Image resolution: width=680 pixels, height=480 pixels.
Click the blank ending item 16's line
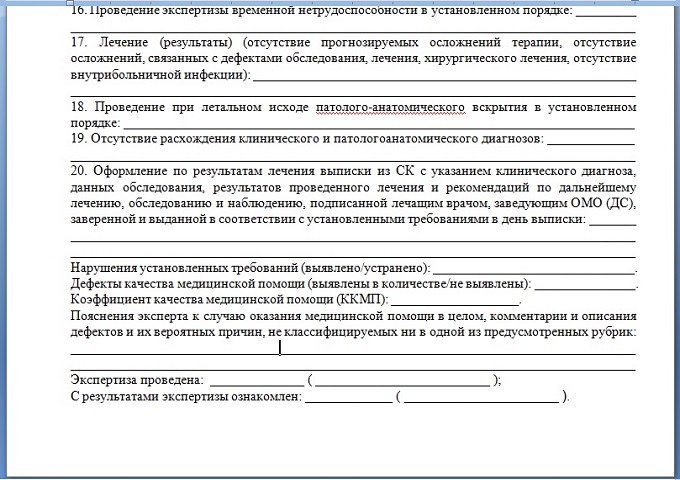tap(606, 13)
